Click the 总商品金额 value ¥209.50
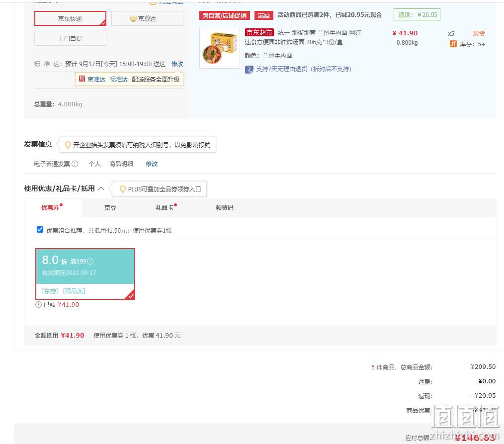The height and width of the screenshot is (444, 504). (x=483, y=367)
